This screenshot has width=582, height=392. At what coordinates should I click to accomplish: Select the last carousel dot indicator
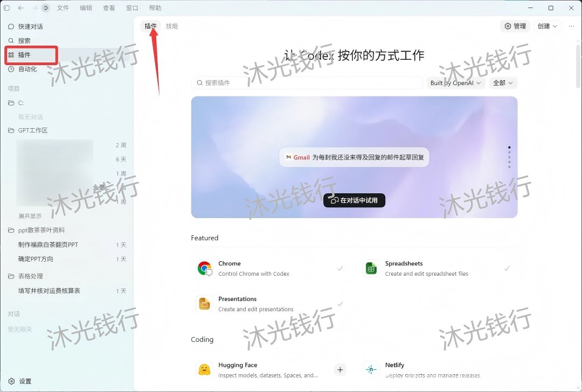pyautogui.click(x=509, y=167)
